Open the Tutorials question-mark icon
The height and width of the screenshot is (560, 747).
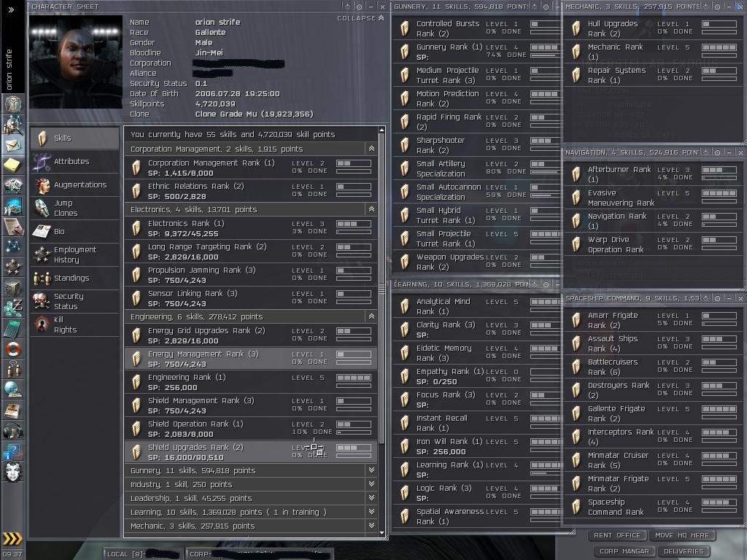[13, 451]
